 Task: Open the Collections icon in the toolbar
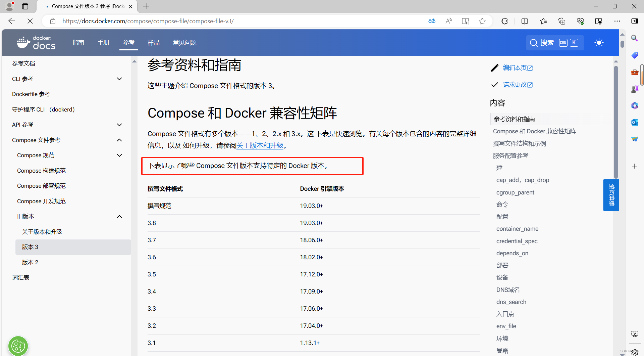coord(562,21)
